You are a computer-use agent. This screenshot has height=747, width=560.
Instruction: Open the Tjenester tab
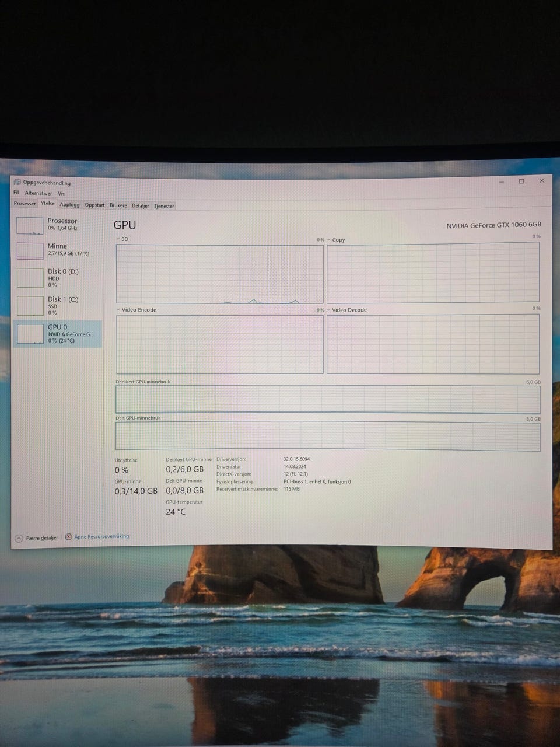tap(164, 206)
